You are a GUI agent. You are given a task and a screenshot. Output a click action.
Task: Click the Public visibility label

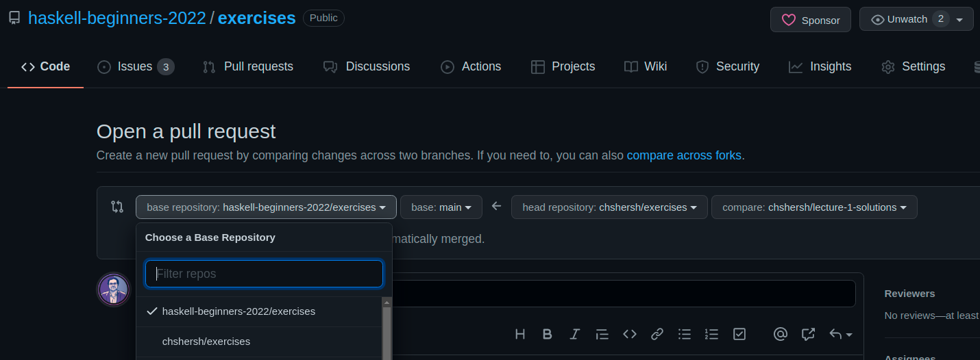(x=323, y=18)
